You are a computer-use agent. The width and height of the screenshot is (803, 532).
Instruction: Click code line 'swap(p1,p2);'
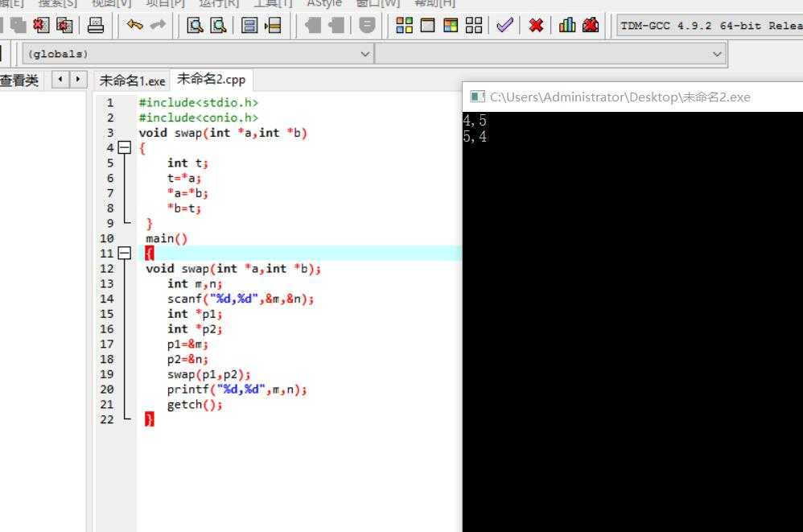(x=208, y=374)
